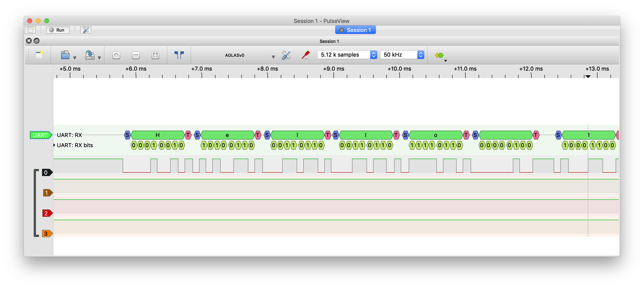The width and height of the screenshot is (644, 288).
Task: Open the configure device wrench icon
Action: [x=286, y=55]
